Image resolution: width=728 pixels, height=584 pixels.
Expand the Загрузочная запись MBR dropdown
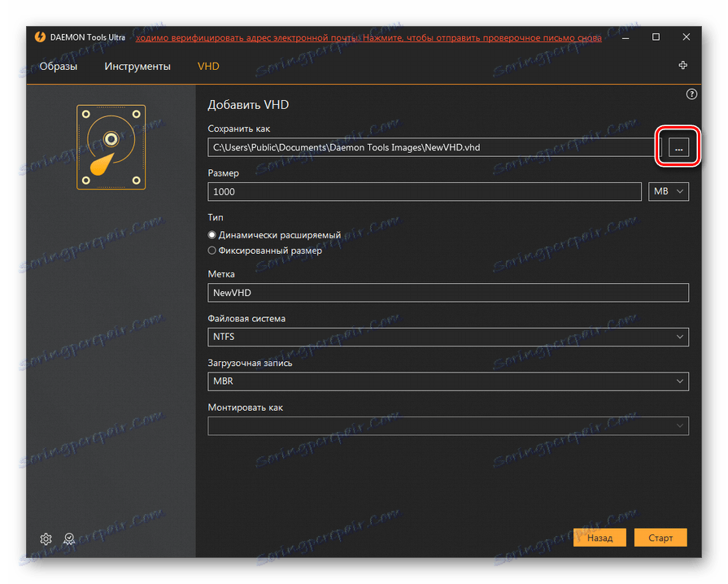[448, 381]
